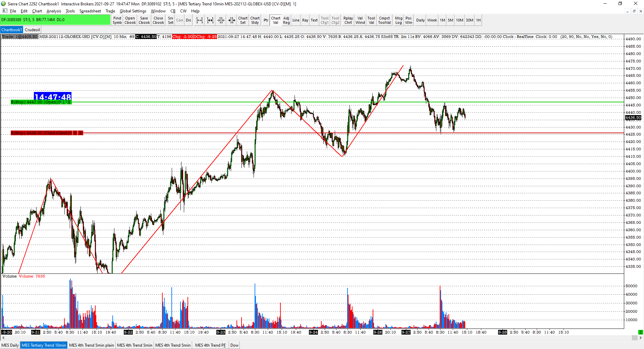
Task: Open the CW menu
Action: [x=183, y=11]
